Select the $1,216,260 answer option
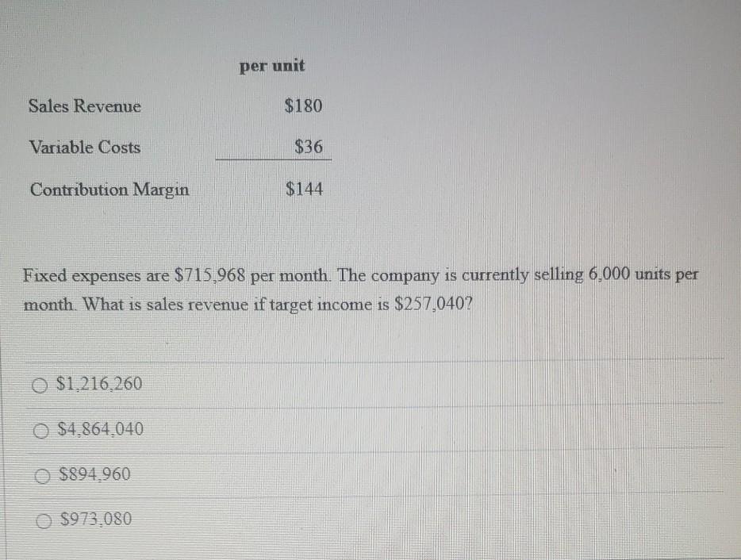Image resolution: width=741 pixels, height=560 pixels. tap(97, 383)
